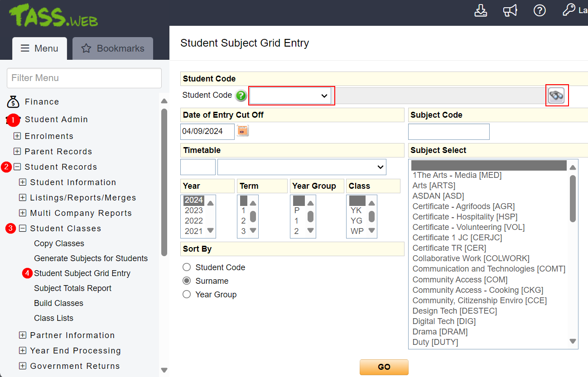Open Generate Subjects for Students
Screen dimensions: 588x377
(x=91, y=258)
